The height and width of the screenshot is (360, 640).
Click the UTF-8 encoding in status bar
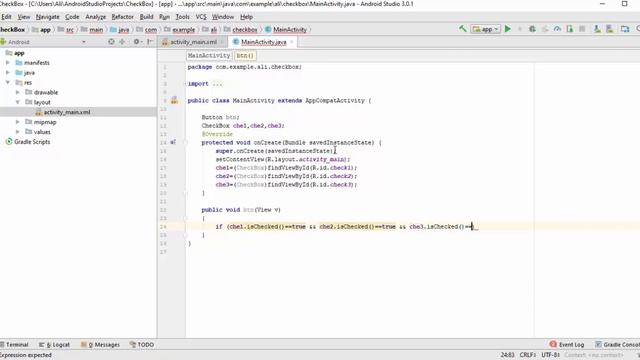tap(551, 355)
